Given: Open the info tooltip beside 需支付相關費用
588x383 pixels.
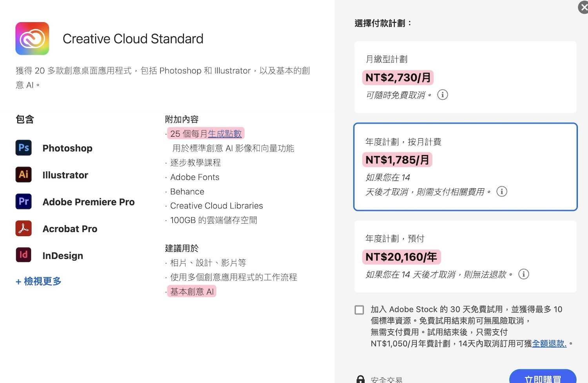Looking at the screenshot, I should (x=502, y=191).
